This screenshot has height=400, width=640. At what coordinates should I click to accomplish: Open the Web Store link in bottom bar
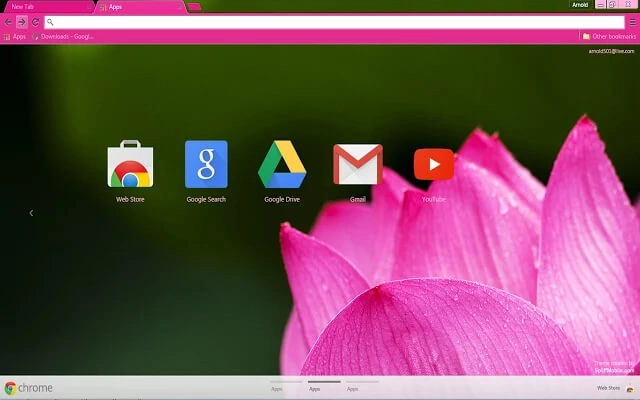609,388
